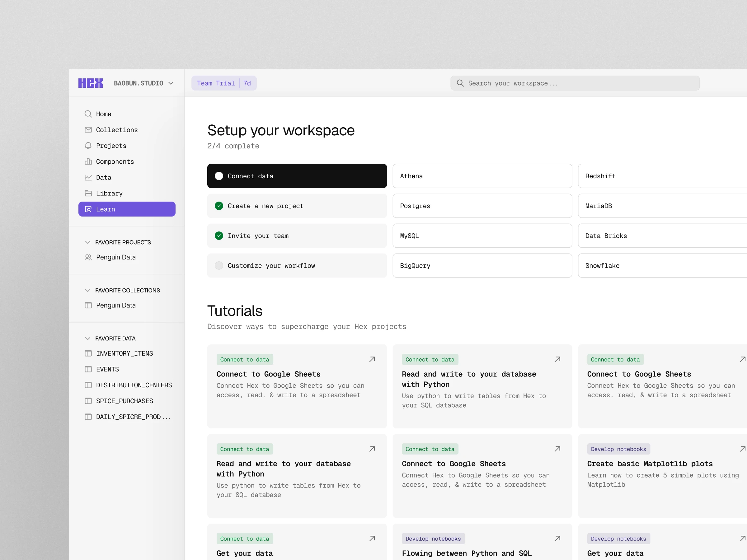Toggle the Invite your team checkmark
Screen dimensions: 747x560
point(219,236)
